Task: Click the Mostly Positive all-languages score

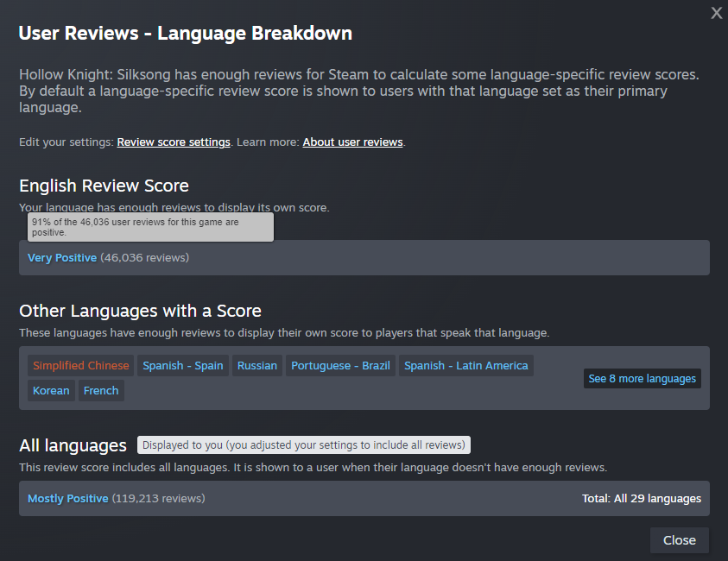Action: [68, 498]
